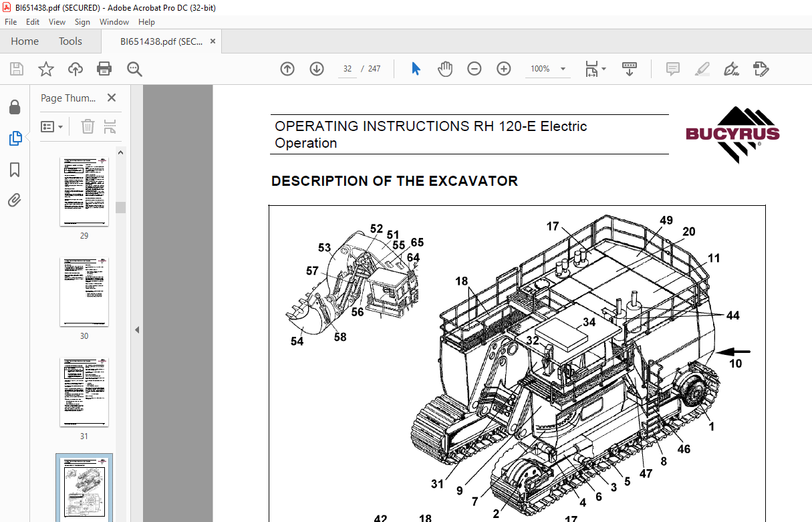The height and width of the screenshot is (522, 812).
Task: Switch to the Tools tab
Action: 70,41
